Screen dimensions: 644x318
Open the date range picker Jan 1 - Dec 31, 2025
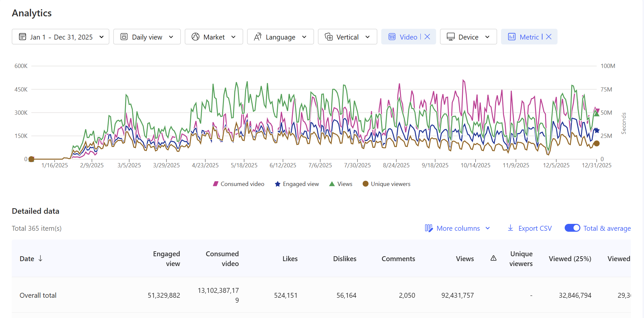click(x=60, y=37)
